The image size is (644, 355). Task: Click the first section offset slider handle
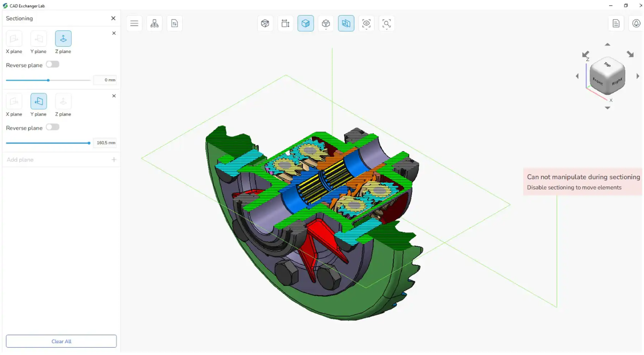click(48, 80)
